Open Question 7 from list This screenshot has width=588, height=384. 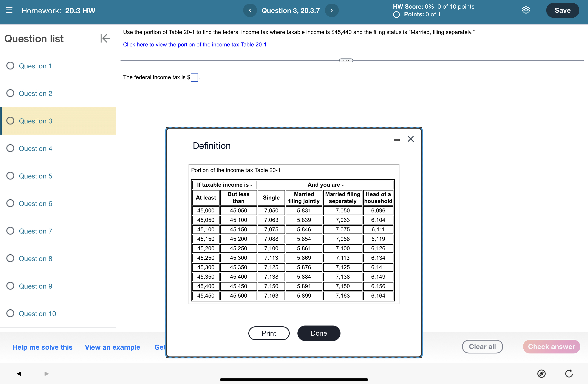35,231
